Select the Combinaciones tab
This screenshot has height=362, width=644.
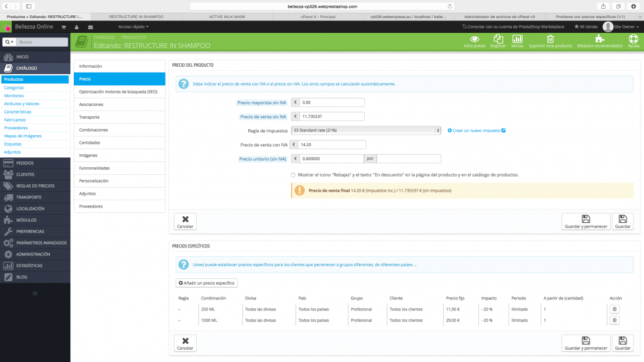pyautogui.click(x=119, y=130)
